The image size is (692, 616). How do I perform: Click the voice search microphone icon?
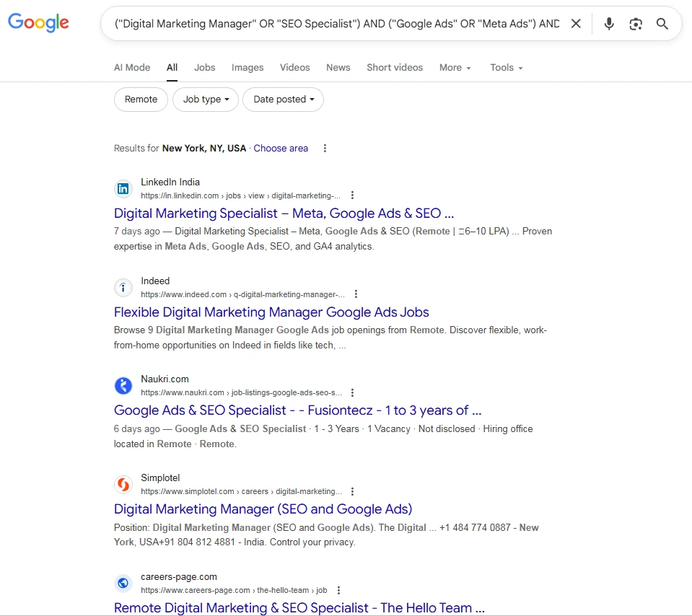click(608, 24)
